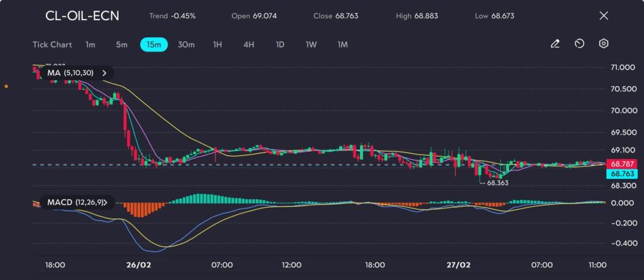Image resolution: width=644 pixels, height=280 pixels.
Task: Open chart settings hexagon icon
Action: [603, 44]
